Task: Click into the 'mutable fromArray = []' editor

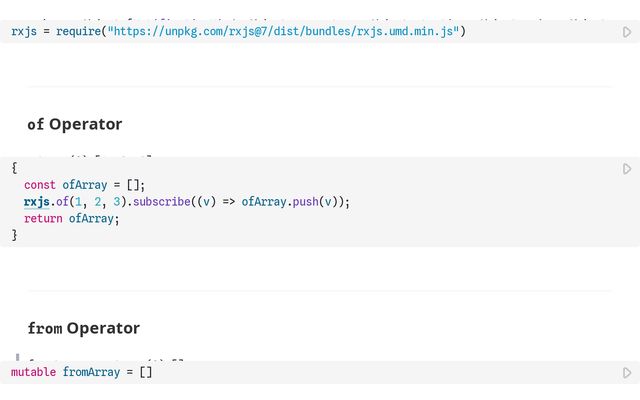Action: (x=300, y=373)
